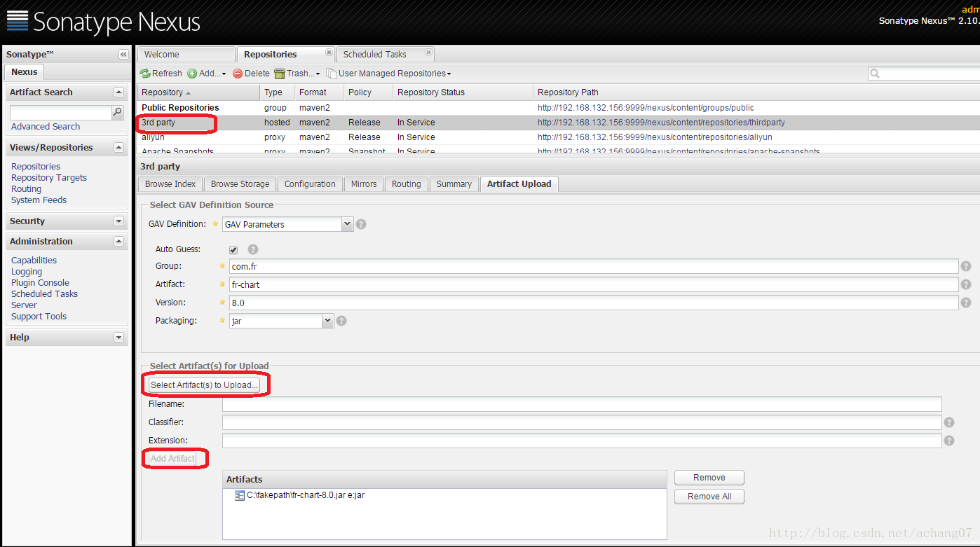Click the Add Artifact button

(x=172, y=459)
